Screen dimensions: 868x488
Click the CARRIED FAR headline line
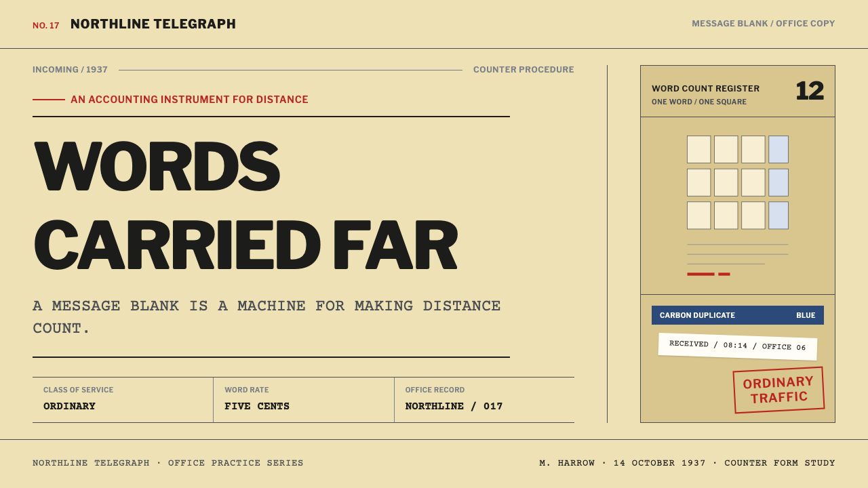[245, 245]
